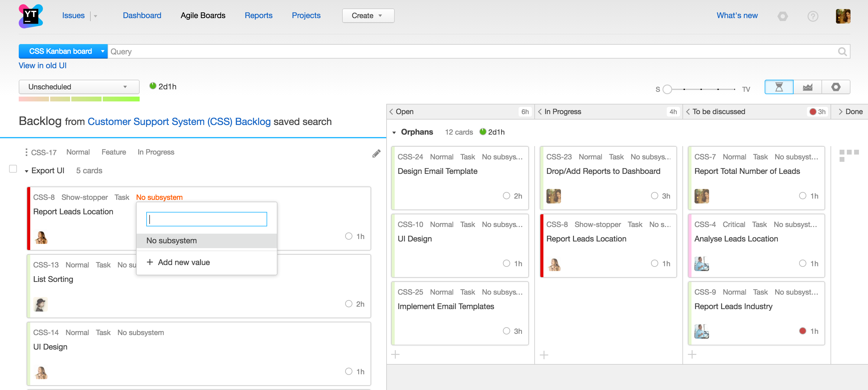Image resolution: width=868 pixels, height=390 pixels.
Task: Open CSS-17 issue link
Action: (x=44, y=152)
